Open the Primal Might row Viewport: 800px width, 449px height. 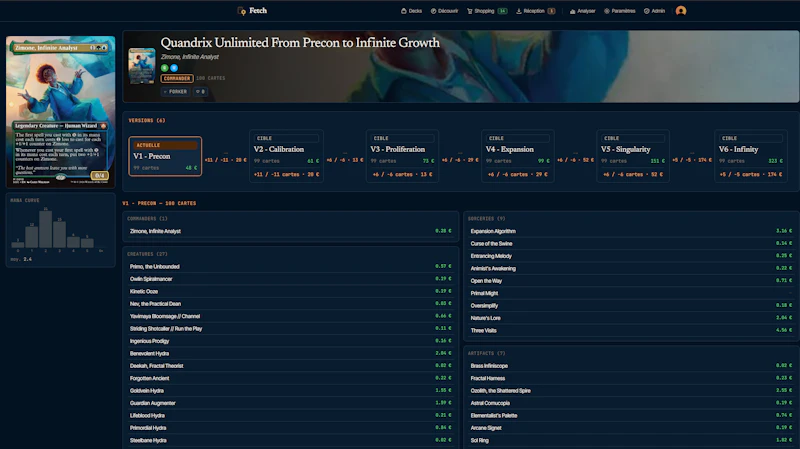(631, 293)
